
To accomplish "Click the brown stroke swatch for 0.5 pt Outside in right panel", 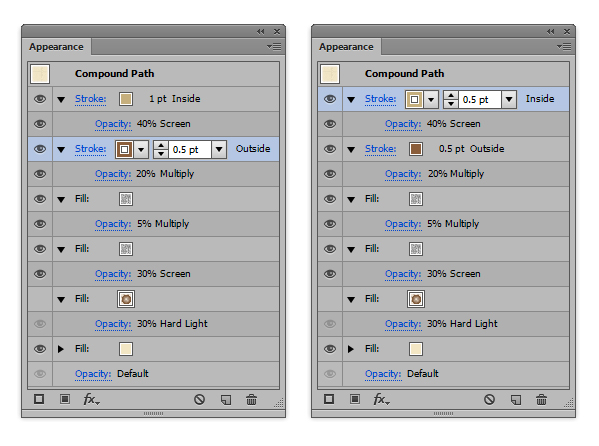I will click(416, 149).
